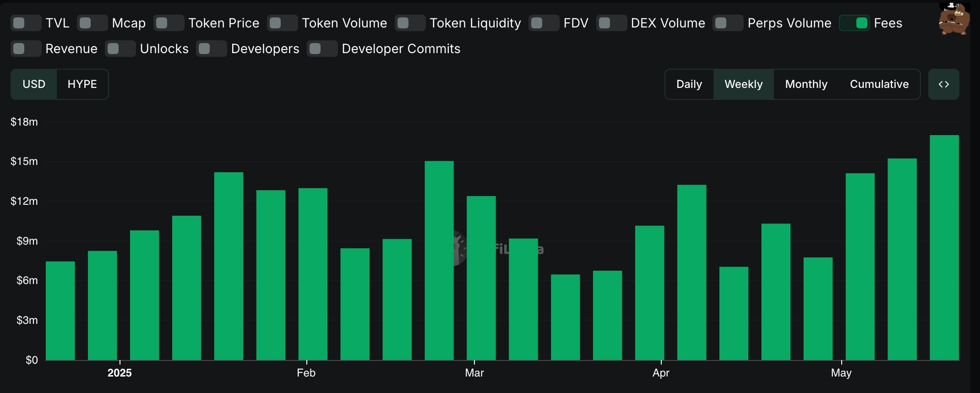Turn off the Fees toggle
Image resolution: width=980 pixels, height=393 pixels.
click(x=855, y=23)
